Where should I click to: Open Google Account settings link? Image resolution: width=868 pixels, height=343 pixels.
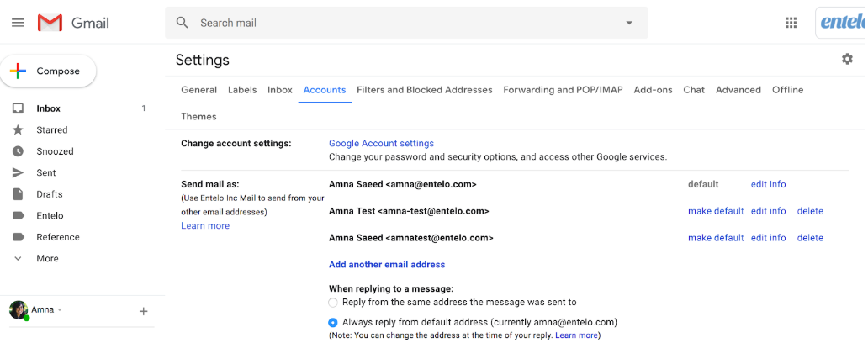tap(381, 143)
